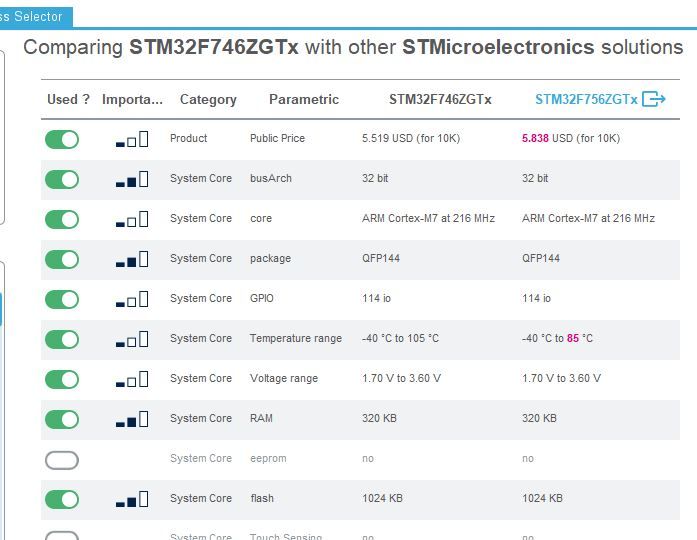Click the Category column header
Viewport: 697px width, 540px height.
tap(208, 99)
